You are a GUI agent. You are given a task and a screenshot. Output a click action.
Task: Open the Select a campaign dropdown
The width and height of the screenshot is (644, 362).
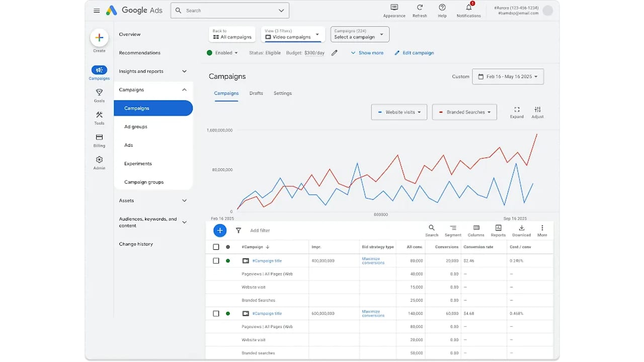tap(360, 34)
